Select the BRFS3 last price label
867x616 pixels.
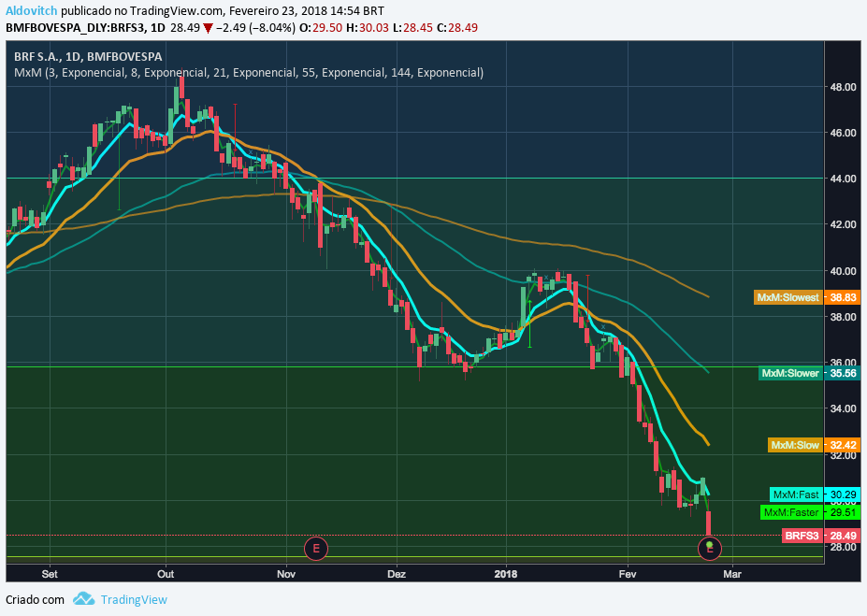[802, 536]
